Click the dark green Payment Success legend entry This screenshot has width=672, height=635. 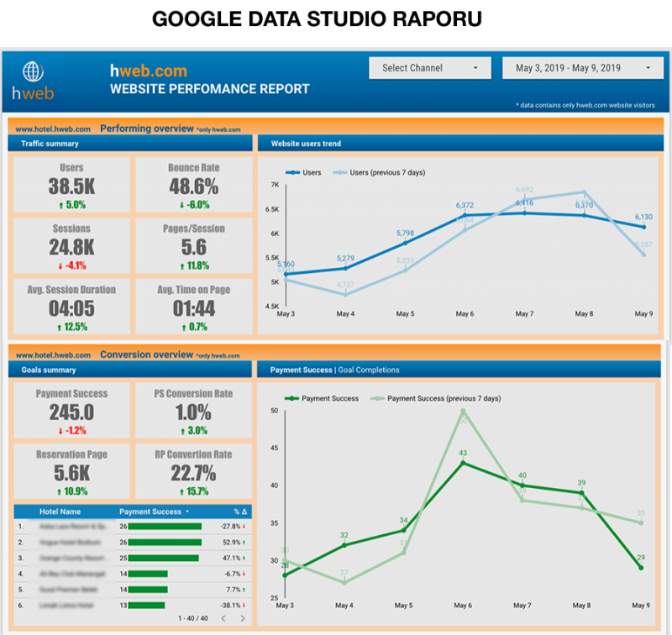(322, 398)
